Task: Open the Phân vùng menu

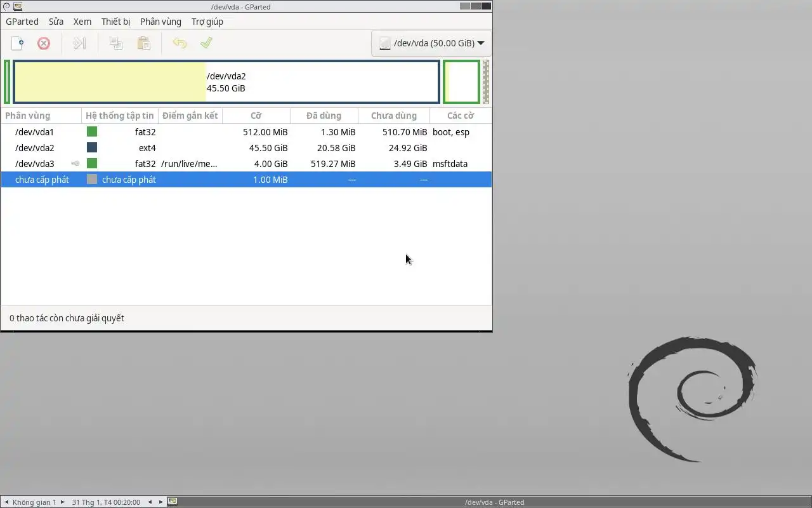Action: (x=160, y=22)
